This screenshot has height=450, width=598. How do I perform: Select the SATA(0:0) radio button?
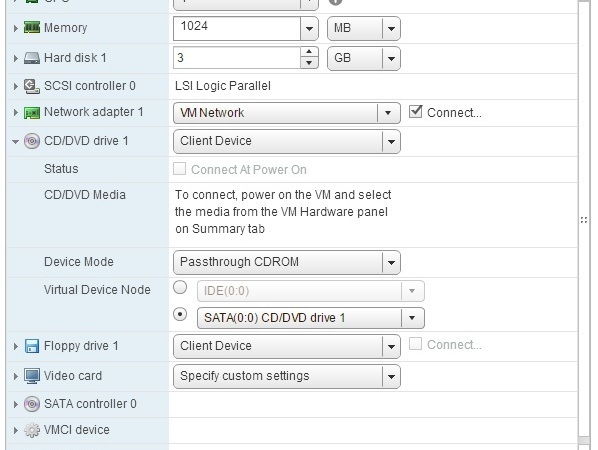(x=180, y=314)
